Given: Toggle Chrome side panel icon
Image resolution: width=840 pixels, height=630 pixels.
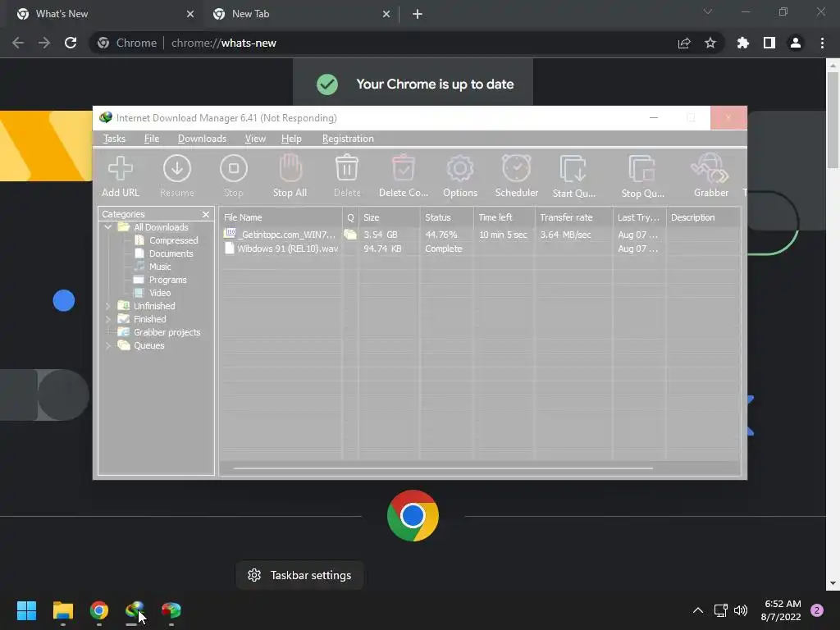Looking at the screenshot, I should tap(769, 43).
